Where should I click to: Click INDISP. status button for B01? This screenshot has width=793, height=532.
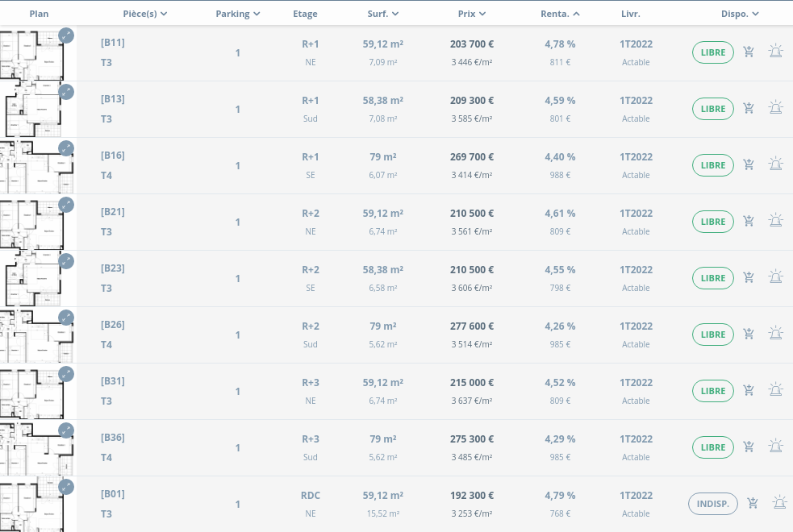713,504
